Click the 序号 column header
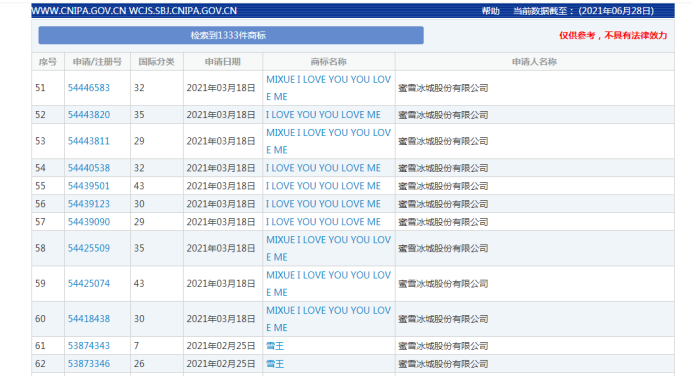The height and width of the screenshot is (377, 693). coord(48,62)
